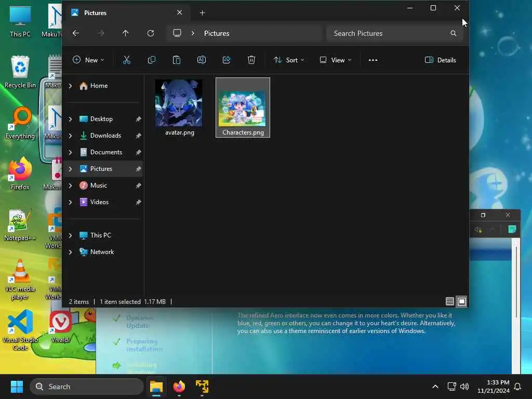
Task: Switch to details list view icon
Action: point(450,301)
